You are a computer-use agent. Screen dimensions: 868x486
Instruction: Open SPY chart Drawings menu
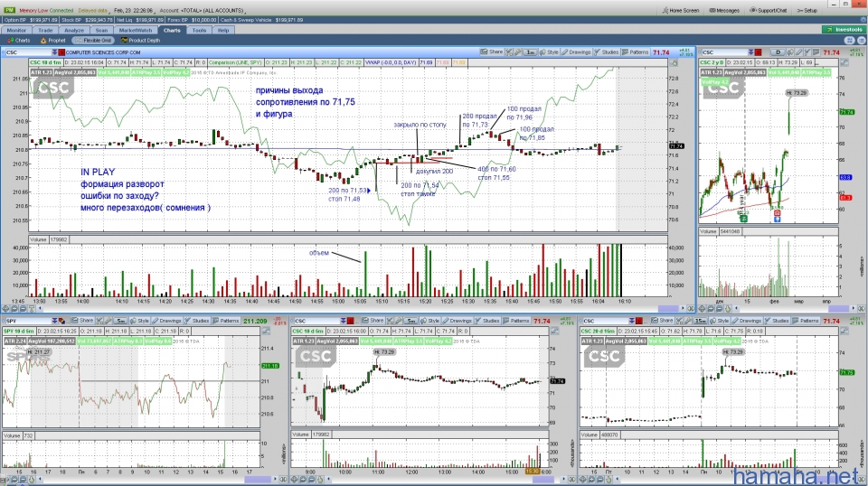click(x=166, y=320)
